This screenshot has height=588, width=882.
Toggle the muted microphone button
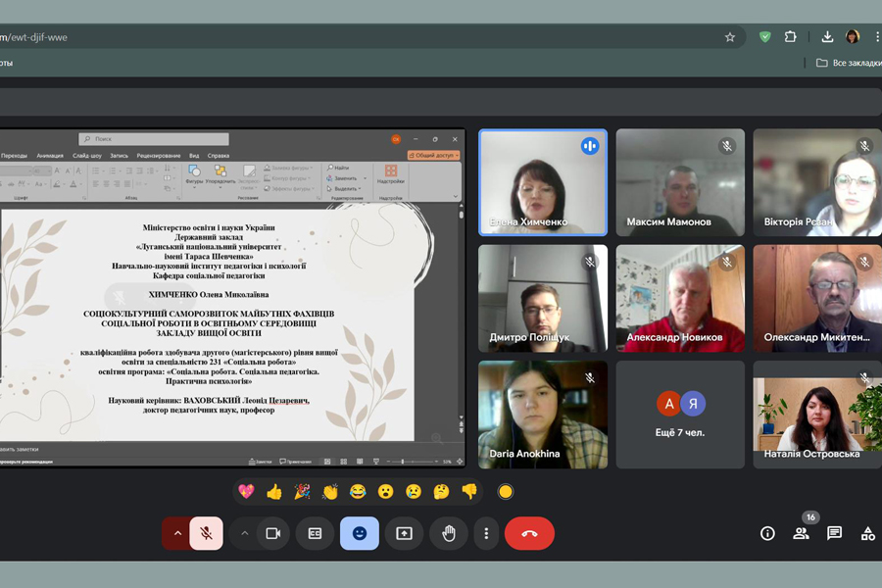click(x=206, y=533)
